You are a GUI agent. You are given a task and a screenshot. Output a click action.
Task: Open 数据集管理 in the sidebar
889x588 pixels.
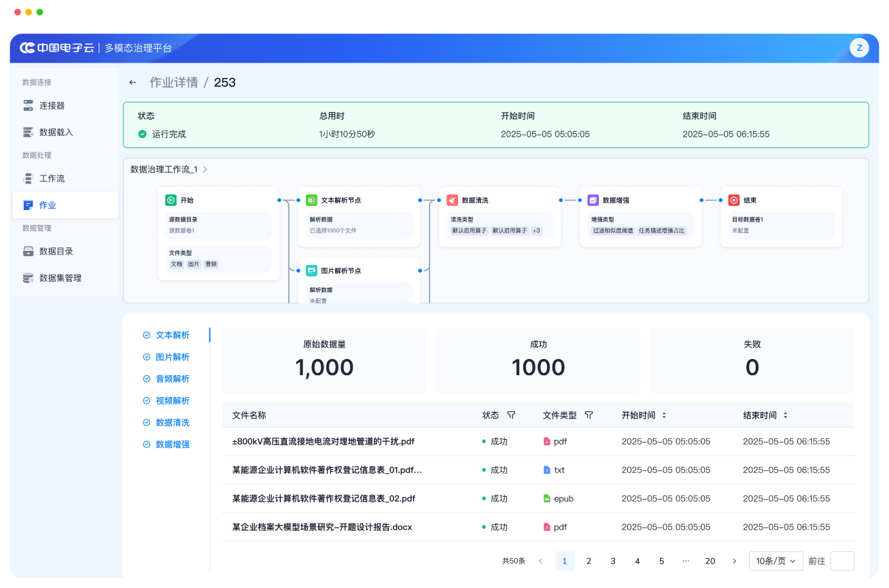pos(60,278)
